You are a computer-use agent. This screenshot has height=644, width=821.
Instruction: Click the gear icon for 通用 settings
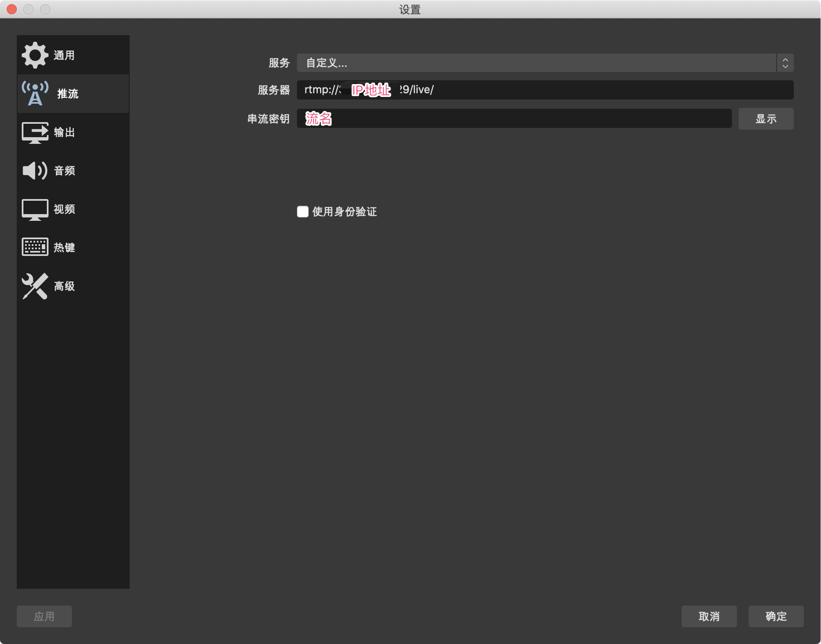(x=35, y=55)
